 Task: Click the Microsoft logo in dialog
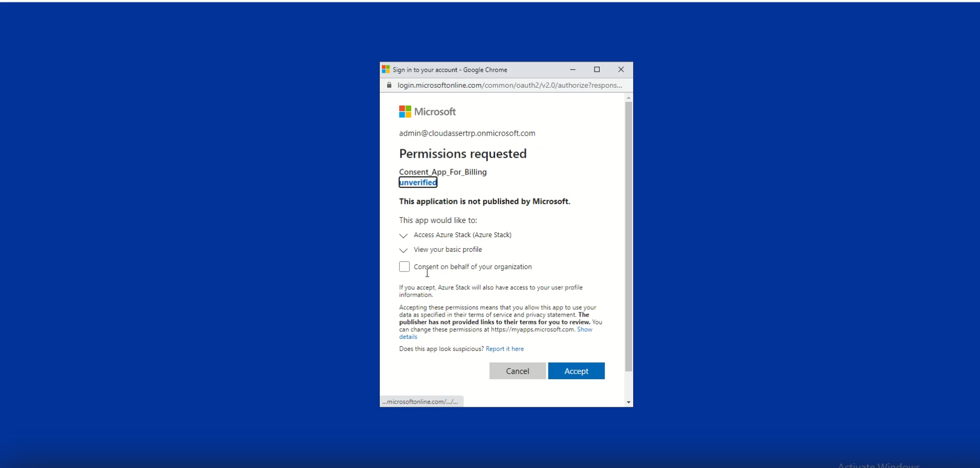(427, 112)
